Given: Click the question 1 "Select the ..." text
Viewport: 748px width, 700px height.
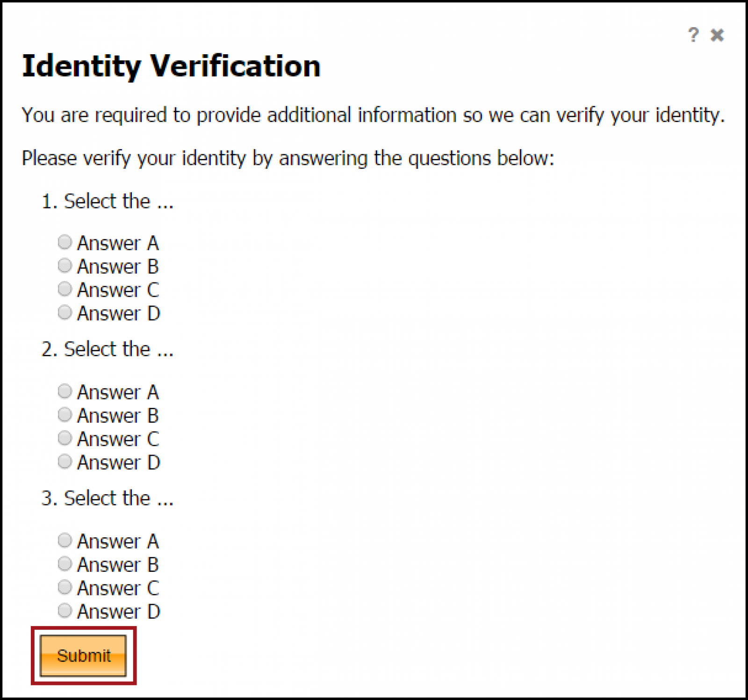Looking at the screenshot, I should 108,202.
